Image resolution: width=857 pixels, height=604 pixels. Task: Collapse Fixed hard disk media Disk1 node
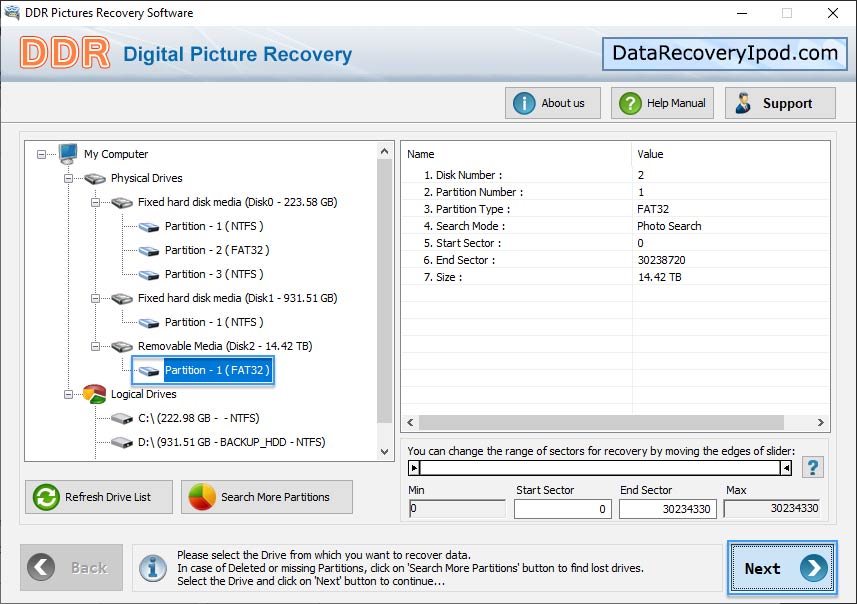(95, 298)
